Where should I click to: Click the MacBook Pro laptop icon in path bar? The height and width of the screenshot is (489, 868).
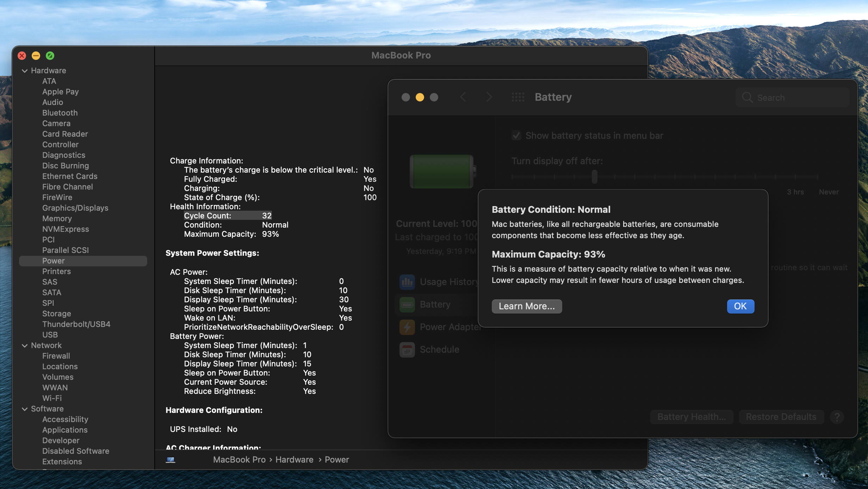[170, 459]
